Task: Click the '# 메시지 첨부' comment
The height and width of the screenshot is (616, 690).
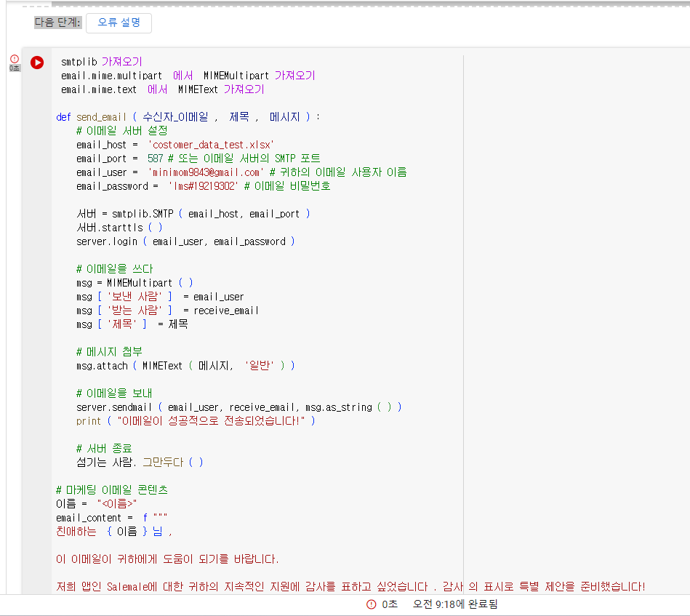Action: click(109, 352)
